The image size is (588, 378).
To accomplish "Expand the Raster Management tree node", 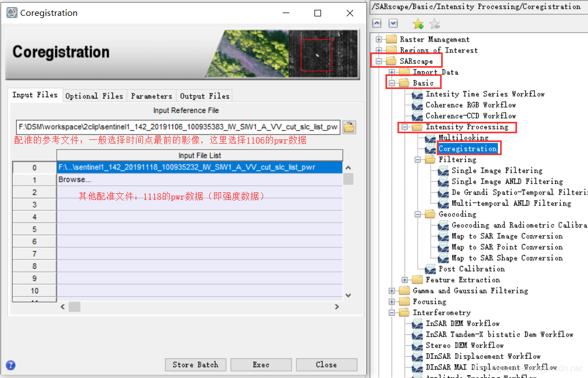I will (x=379, y=39).
